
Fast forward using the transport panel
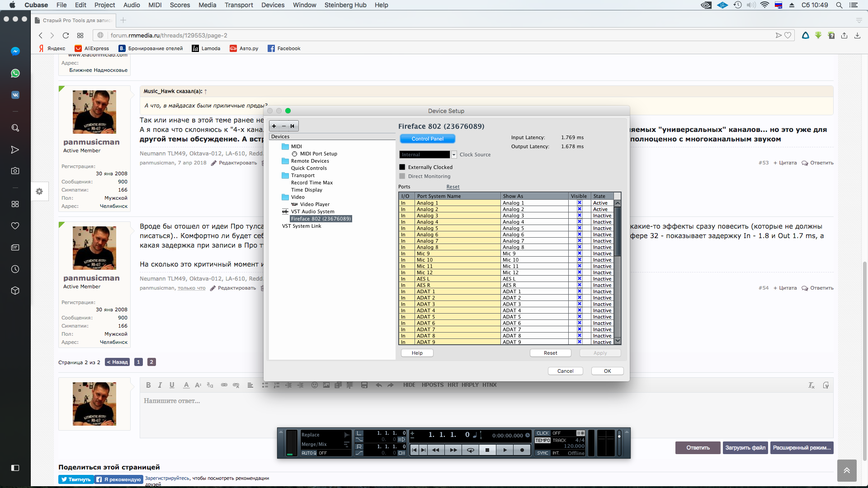pos(453,450)
